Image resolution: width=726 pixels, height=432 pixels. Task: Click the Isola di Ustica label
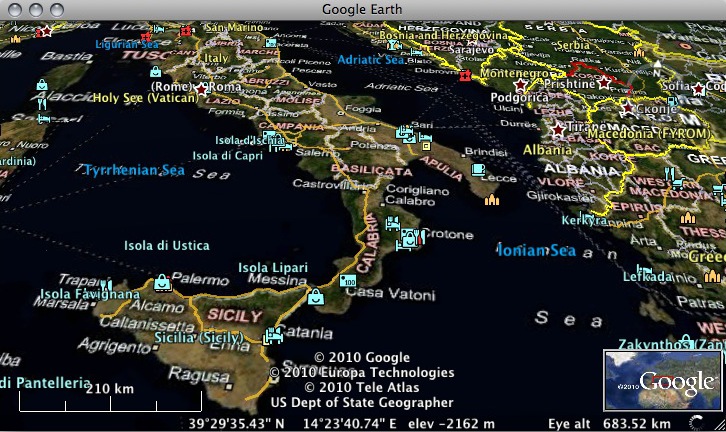[167, 245]
